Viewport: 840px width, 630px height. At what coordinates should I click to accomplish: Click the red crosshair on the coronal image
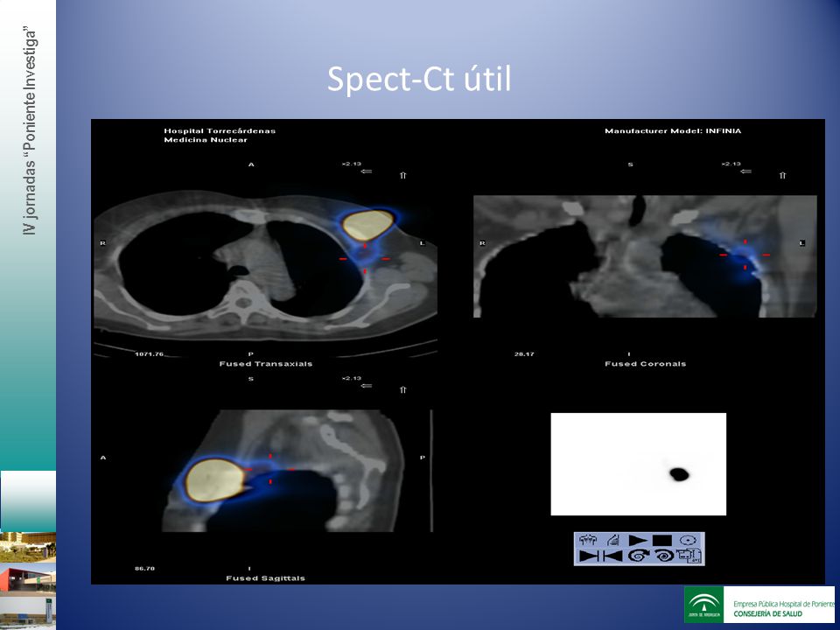pos(745,255)
